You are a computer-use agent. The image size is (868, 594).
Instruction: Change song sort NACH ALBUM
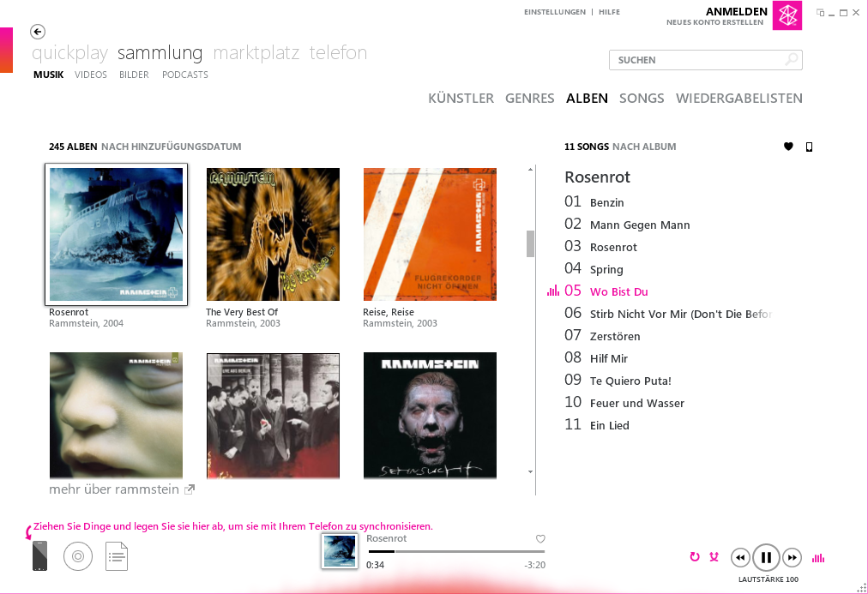pos(644,147)
